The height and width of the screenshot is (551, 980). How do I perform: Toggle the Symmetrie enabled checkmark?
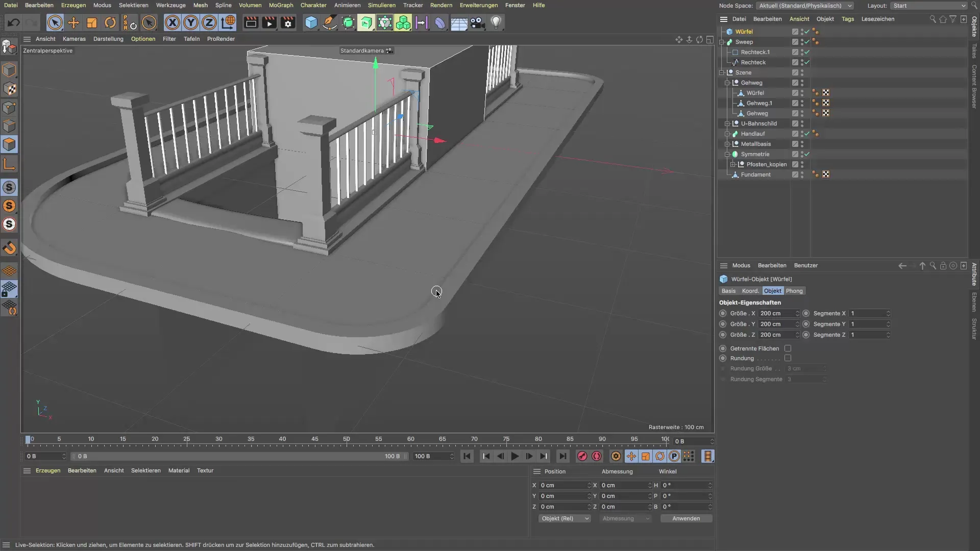[x=807, y=154]
